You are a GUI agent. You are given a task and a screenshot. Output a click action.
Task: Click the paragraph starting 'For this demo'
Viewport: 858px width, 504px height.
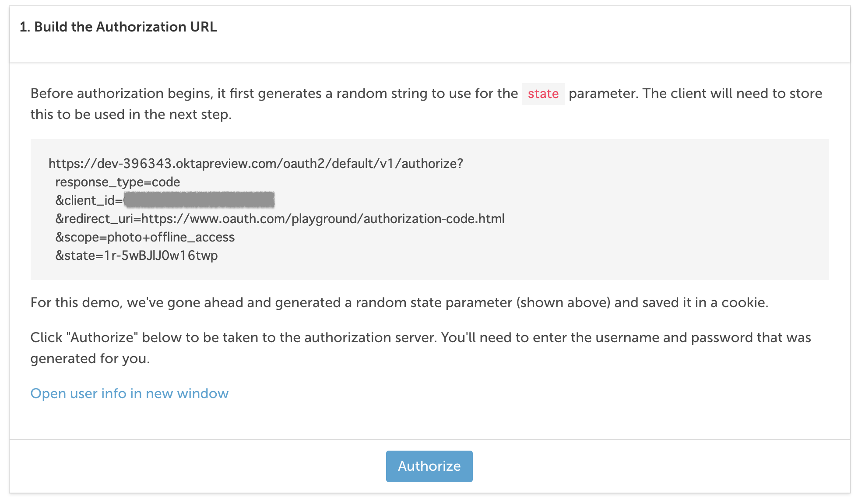pos(399,302)
